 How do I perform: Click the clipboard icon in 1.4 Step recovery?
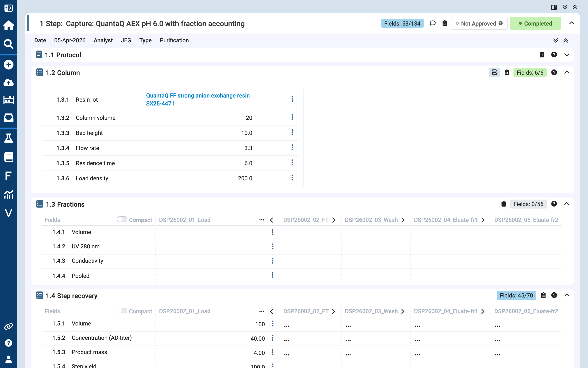point(543,295)
